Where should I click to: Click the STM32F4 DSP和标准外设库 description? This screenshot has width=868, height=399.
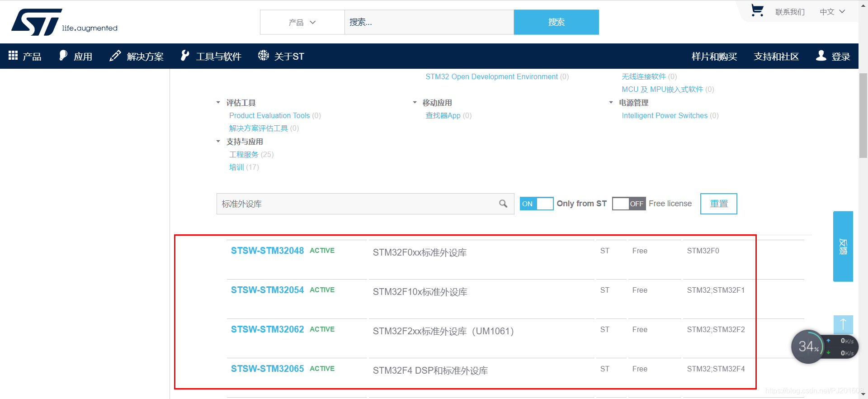tap(430, 370)
